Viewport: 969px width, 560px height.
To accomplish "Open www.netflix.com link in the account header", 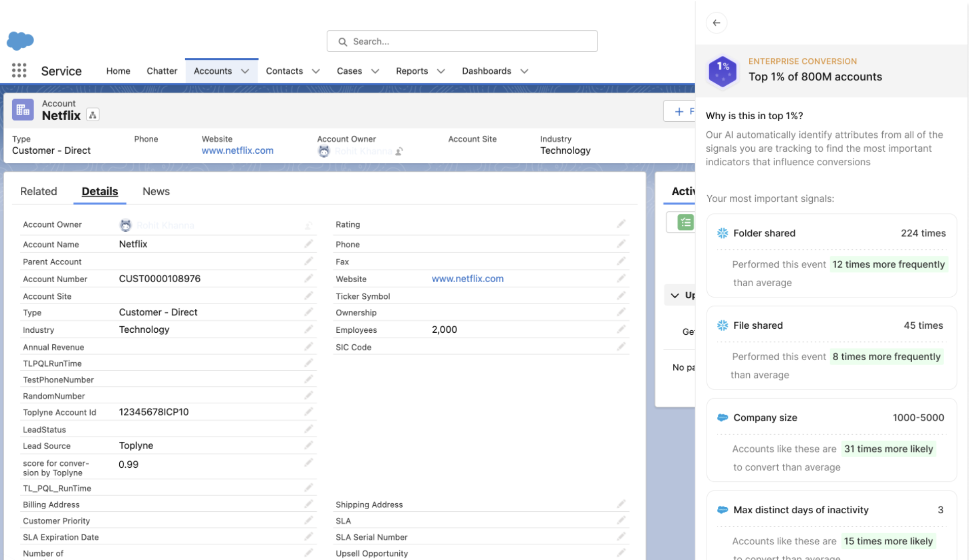I will tap(237, 150).
